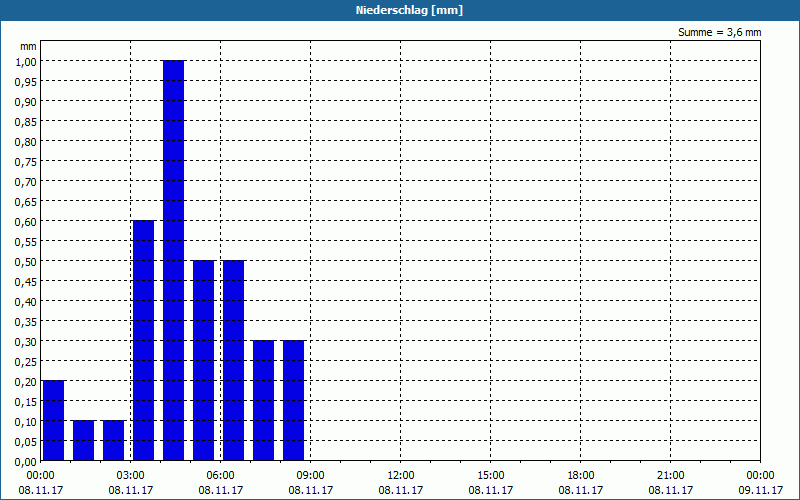Click the first bar at 00:00 (0,20 mm)

[54, 420]
